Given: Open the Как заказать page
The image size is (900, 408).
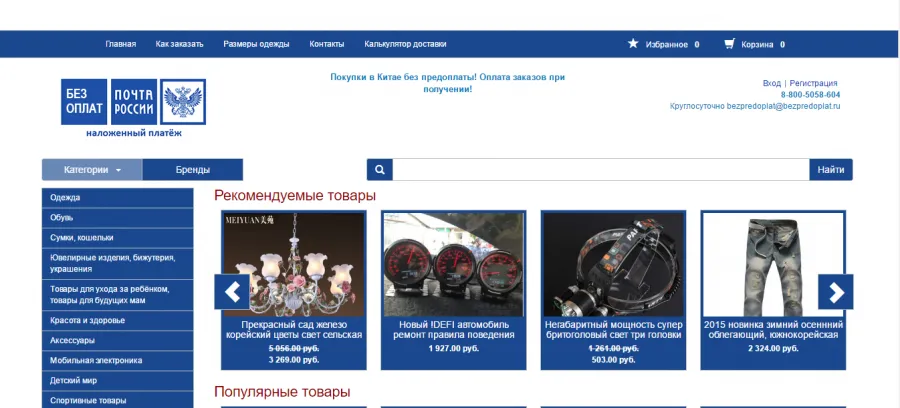Looking at the screenshot, I should 180,44.
